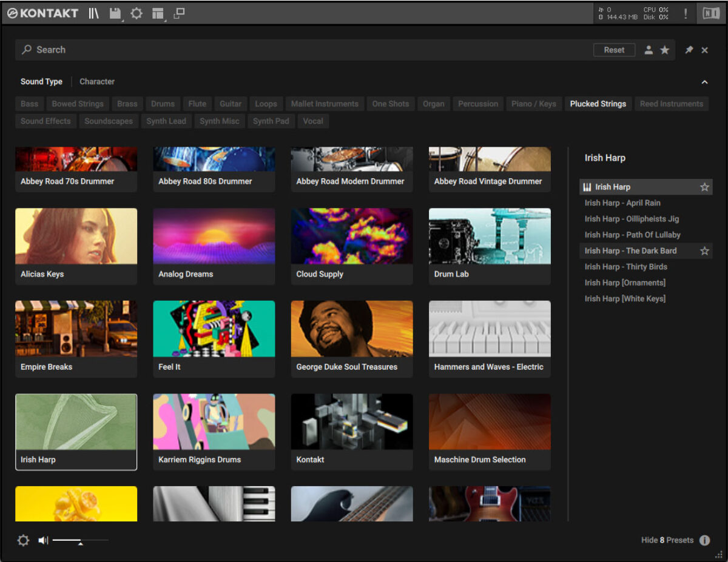Switch to minimized rack view icon

(x=179, y=13)
